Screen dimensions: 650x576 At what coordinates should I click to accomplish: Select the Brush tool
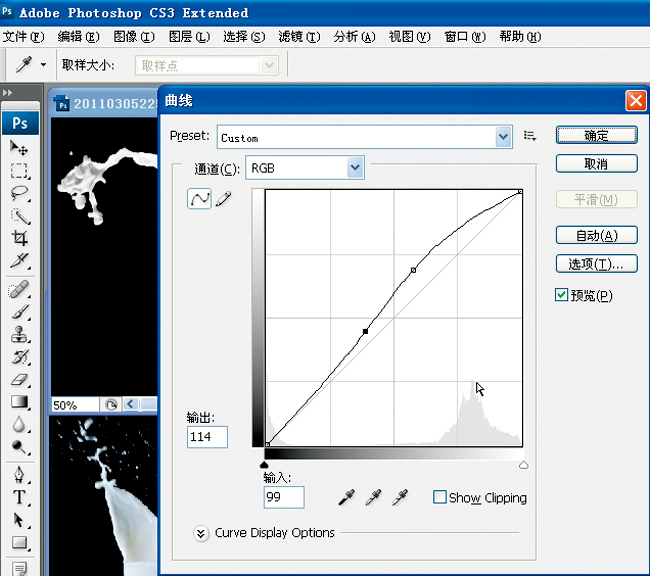tap(19, 312)
